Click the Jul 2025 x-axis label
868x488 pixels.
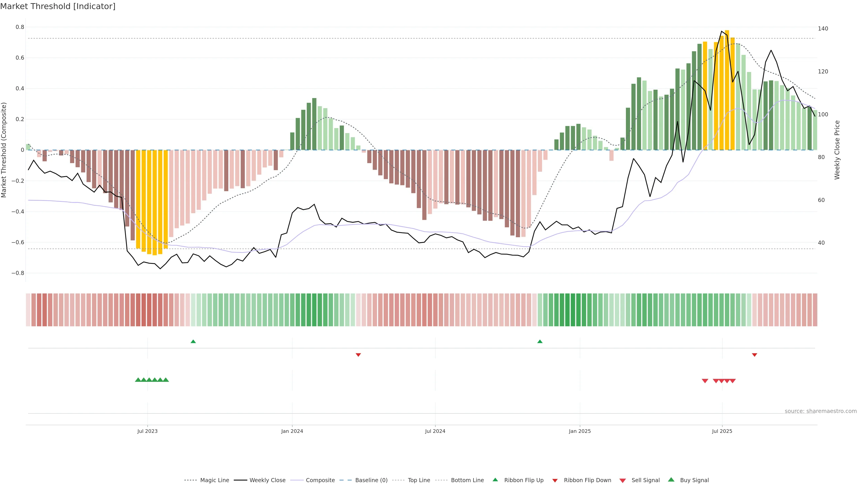[x=722, y=431]
